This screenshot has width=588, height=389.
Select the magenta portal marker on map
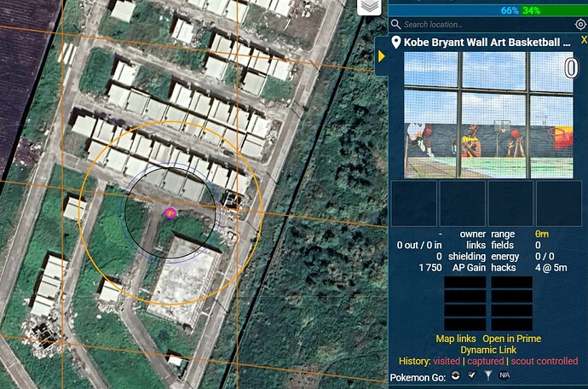[x=170, y=213]
